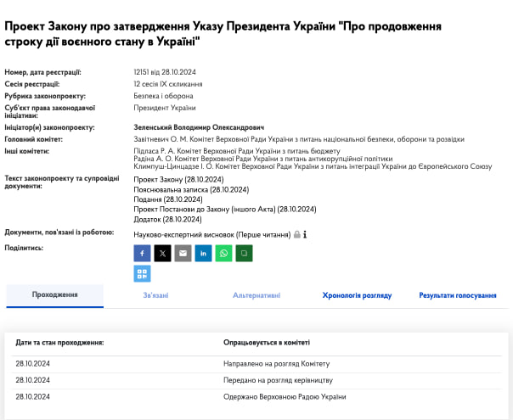Open Науково-експертний висновок (Перше читання) link
This screenshot has height=420, width=513.
(x=211, y=233)
